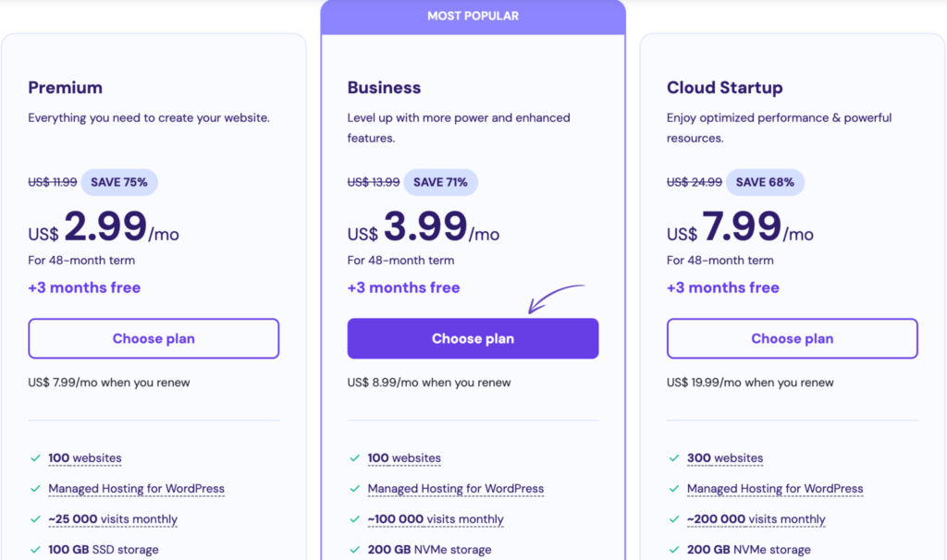This screenshot has height=560, width=947.
Task: Click the Business plan heading
Action: [384, 88]
